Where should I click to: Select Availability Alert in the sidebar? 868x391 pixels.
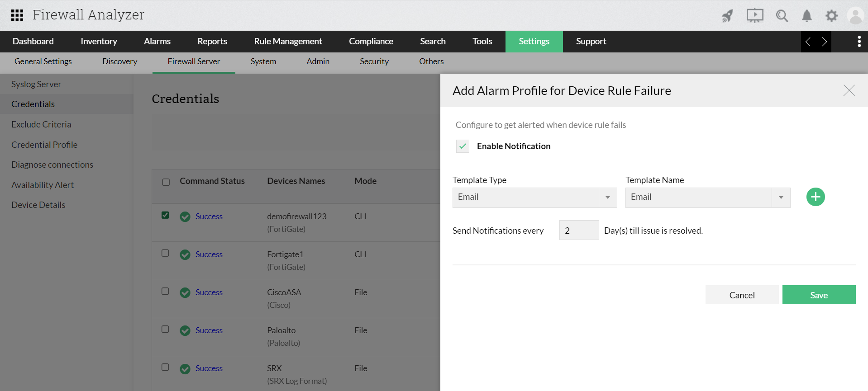pos(43,185)
